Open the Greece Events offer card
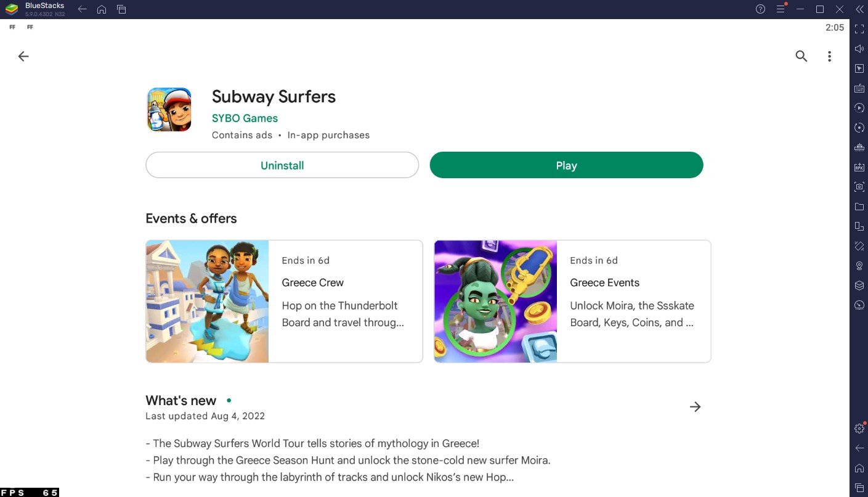The width and height of the screenshot is (868, 497). pyautogui.click(x=572, y=301)
